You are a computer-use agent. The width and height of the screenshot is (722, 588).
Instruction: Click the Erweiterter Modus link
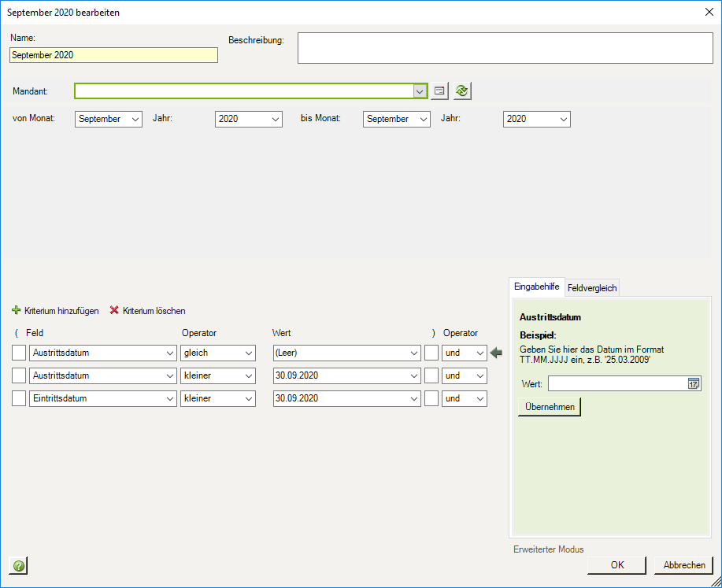(x=549, y=549)
